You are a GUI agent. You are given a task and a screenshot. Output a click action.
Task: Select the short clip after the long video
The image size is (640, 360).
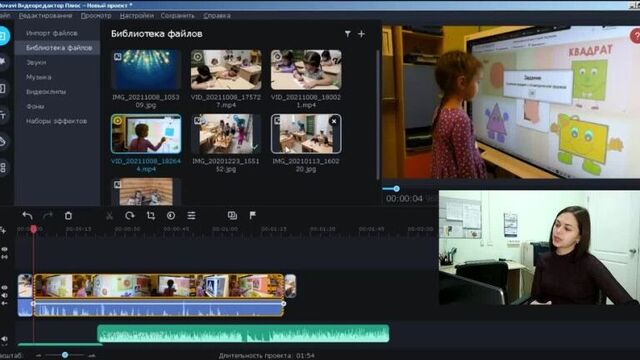click(290, 286)
